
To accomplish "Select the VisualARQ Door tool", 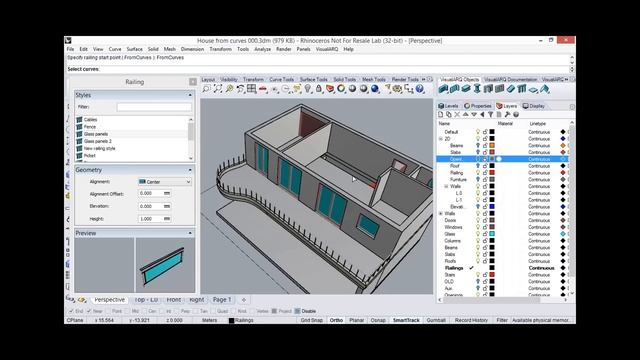I will tap(488, 89).
